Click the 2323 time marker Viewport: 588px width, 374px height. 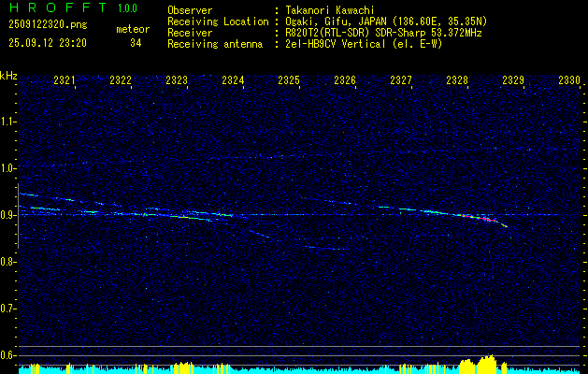[x=177, y=81]
